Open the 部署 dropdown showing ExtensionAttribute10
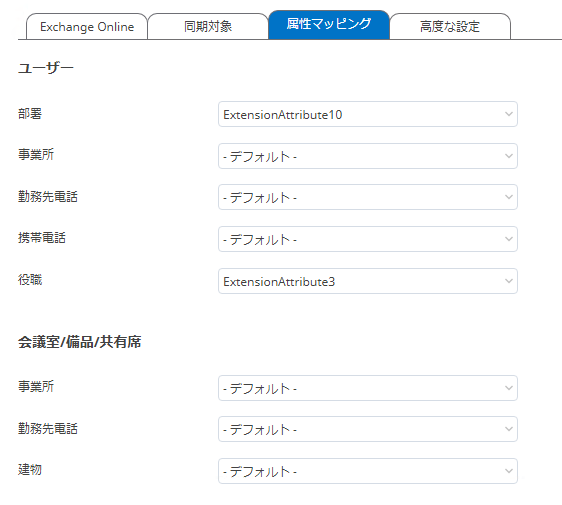 pos(368,114)
